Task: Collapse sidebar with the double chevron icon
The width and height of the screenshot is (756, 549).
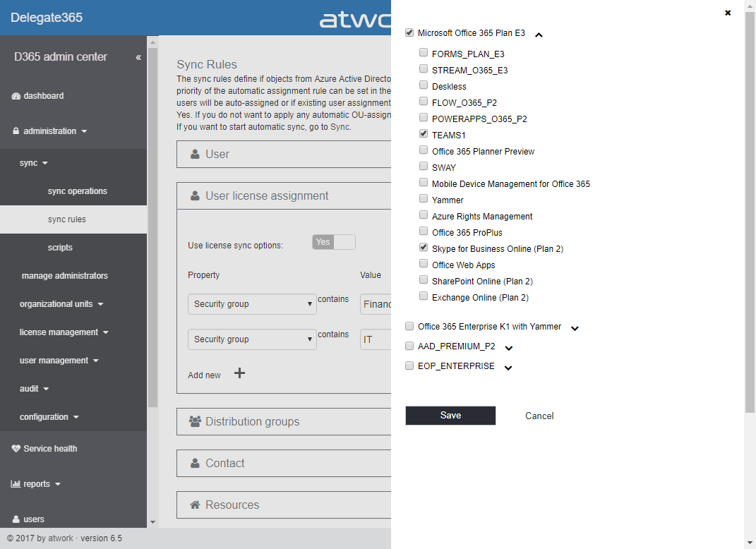Action: click(138, 57)
